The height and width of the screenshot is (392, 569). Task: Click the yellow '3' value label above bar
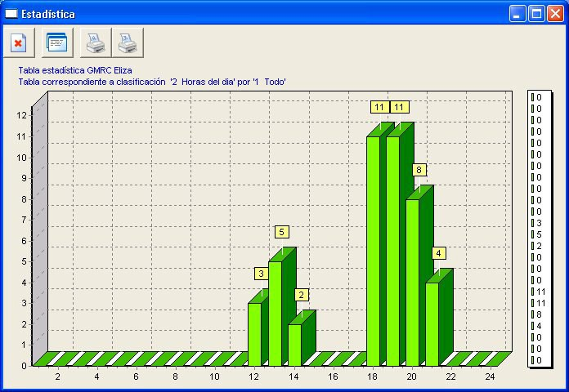262,274
